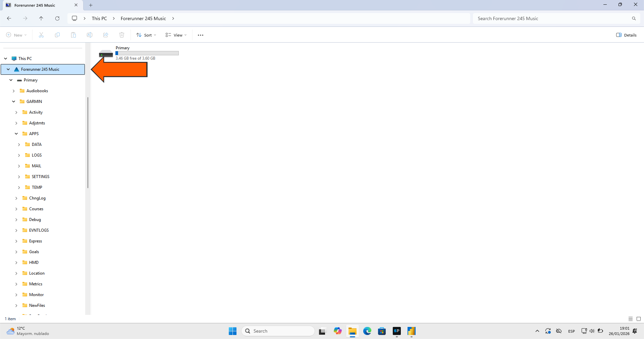Screen dimensions: 644x339
Task: Click the Share toolbar icon
Action: pyautogui.click(x=106, y=35)
